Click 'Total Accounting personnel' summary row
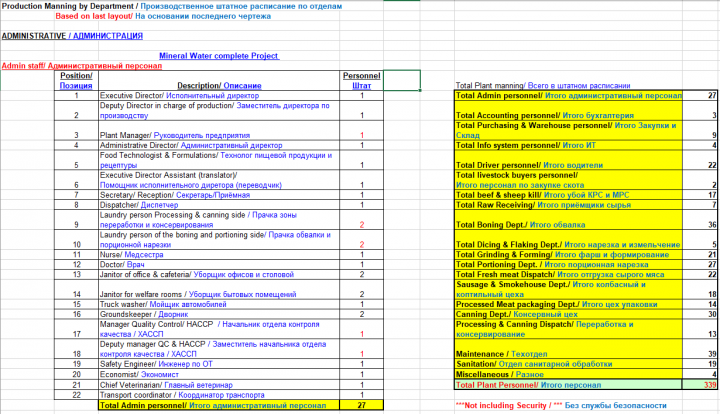 click(x=586, y=111)
